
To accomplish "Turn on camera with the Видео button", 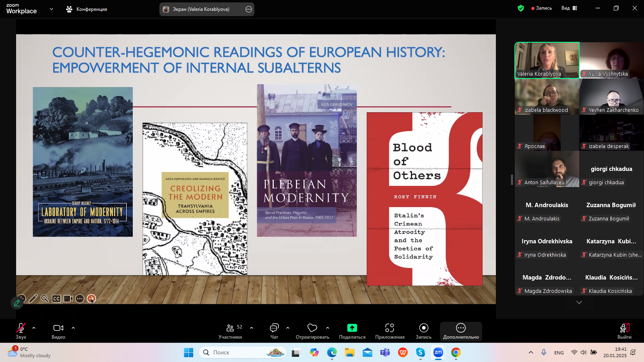I will (x=58, y=331).
